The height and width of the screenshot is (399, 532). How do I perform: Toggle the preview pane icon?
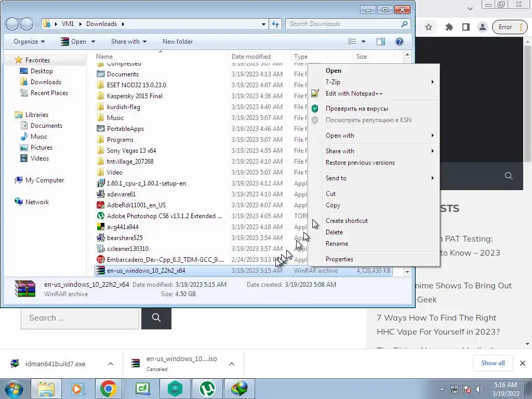coord(381,42)
